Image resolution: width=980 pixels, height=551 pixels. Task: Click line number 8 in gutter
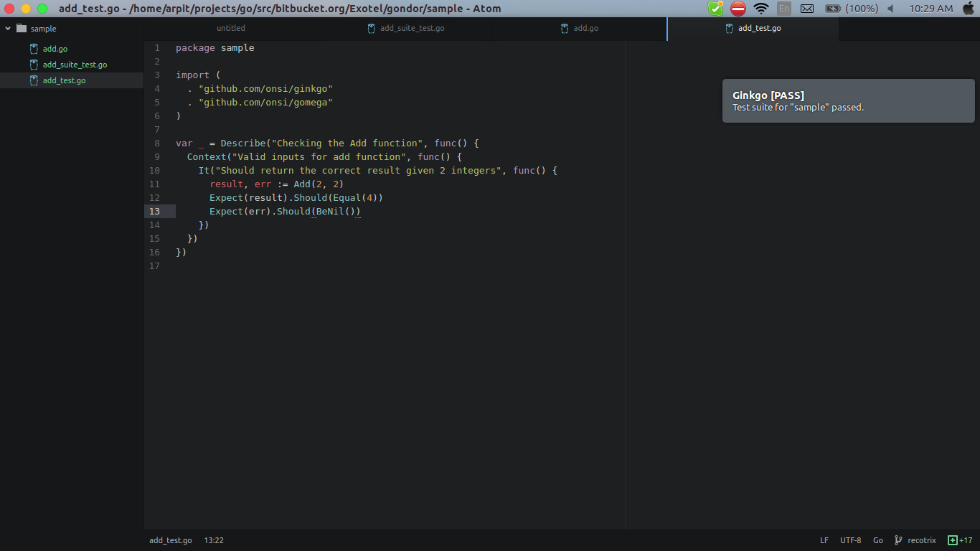157,143
